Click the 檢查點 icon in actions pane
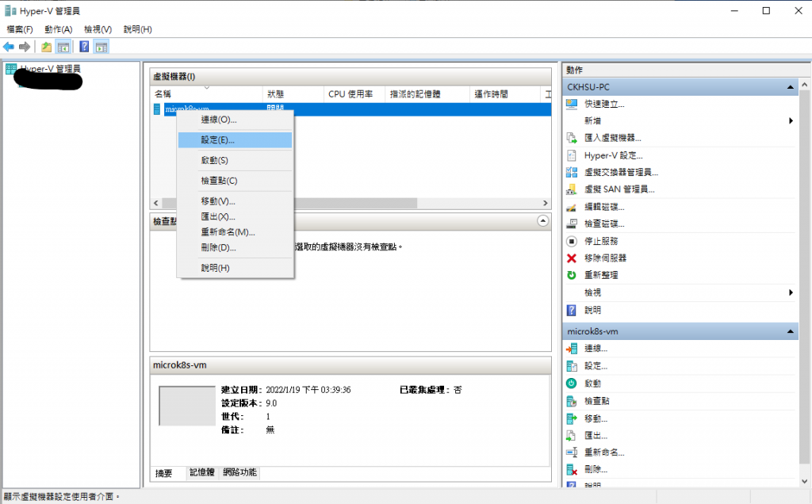This screenshot has height=504, width=812. coord(572,401)
